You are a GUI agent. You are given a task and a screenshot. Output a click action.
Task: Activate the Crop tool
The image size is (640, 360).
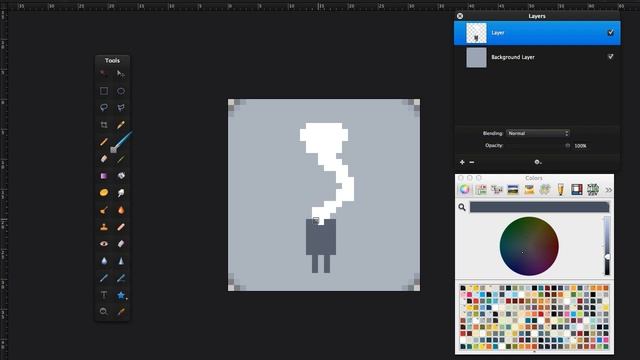click(104, 124)
